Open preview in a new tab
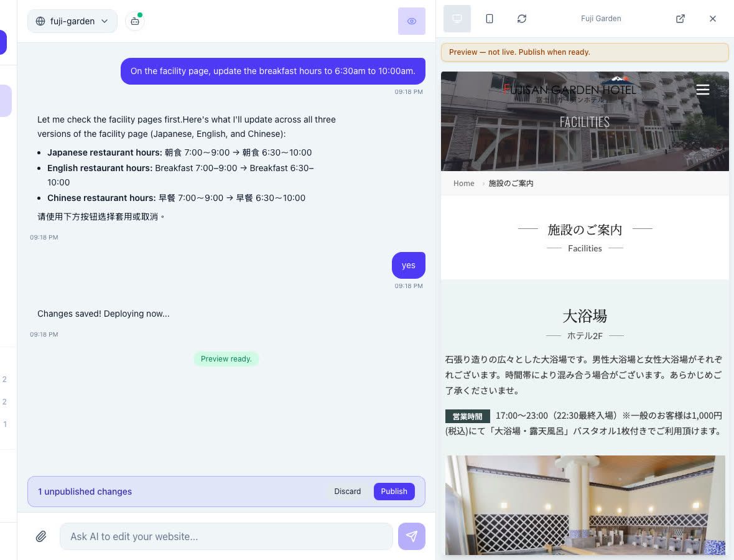 tap(680, 19)
